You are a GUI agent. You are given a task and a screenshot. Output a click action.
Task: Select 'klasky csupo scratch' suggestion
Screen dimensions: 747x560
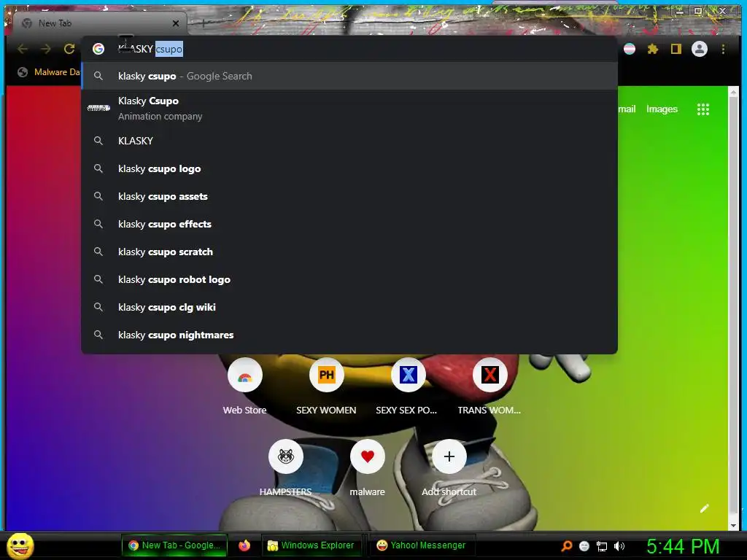349,252
